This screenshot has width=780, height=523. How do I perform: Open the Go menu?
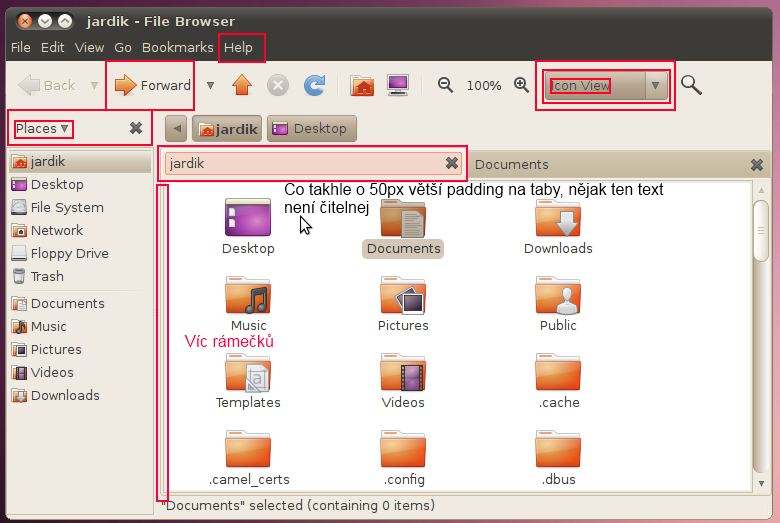pyautogui.click(x=123, y=47)
